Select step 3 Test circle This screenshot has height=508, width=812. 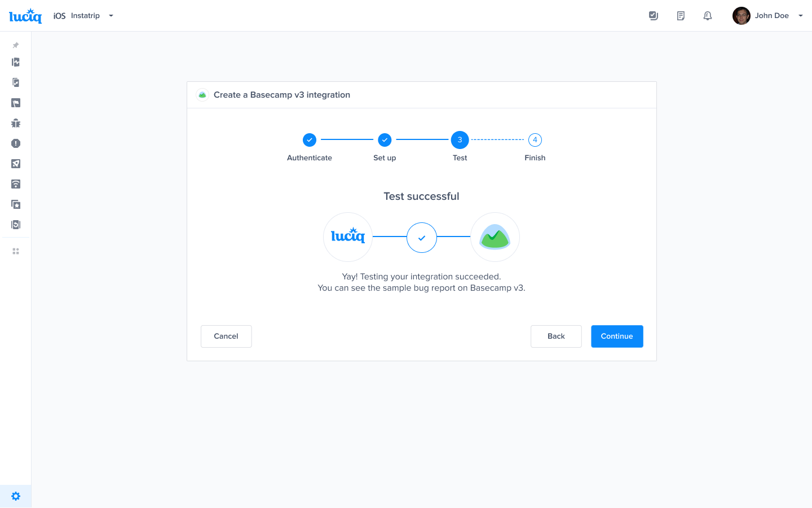click(460, 140)
